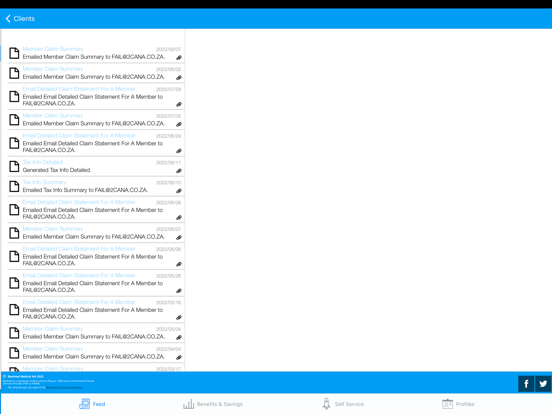Go to the Profiles tab
Screen dimensions: 552x414
[x=458, y=404]
